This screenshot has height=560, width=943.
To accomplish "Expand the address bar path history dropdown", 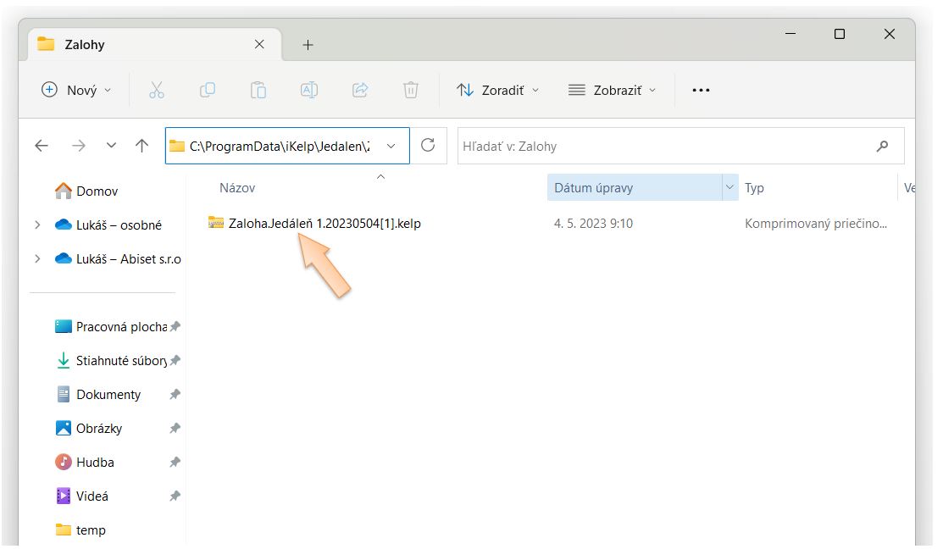I will pyautogui.click(x=391, y=146).
